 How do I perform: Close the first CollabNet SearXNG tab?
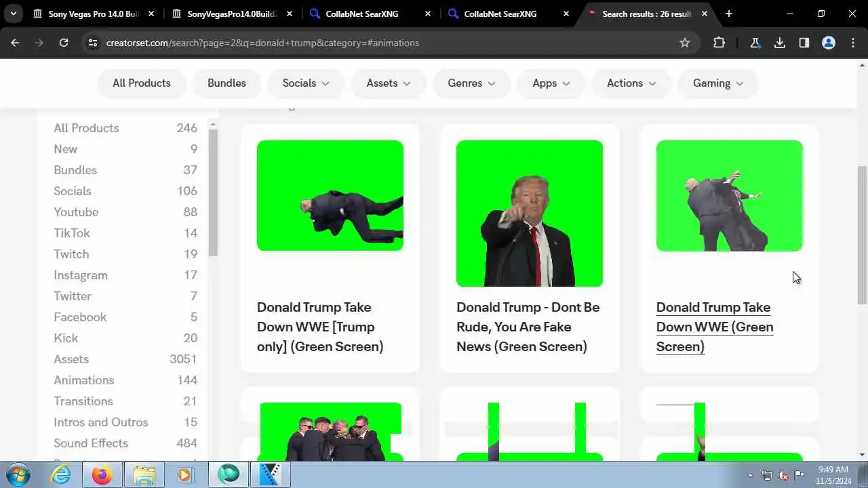(428, 14)
